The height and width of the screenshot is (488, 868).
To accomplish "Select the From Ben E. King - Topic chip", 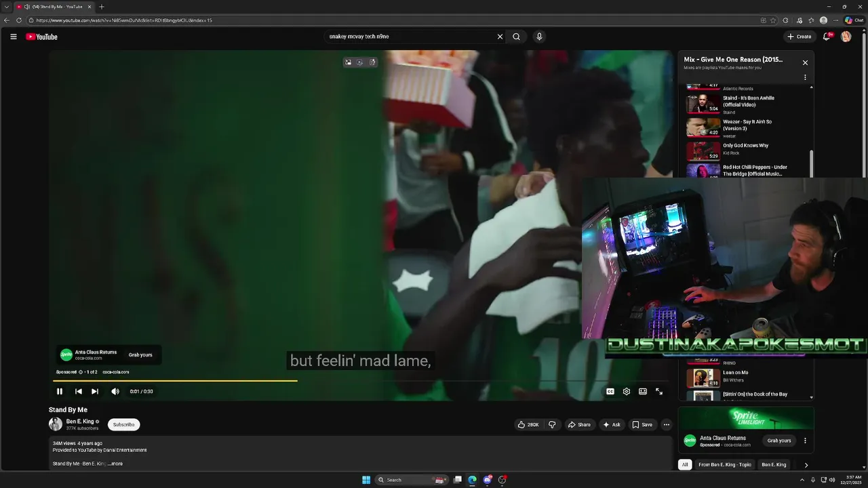I will click(x=725, y=464).
